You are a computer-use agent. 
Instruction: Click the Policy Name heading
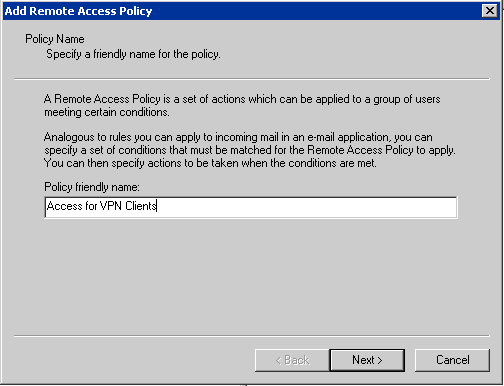(x=55, y=39)
